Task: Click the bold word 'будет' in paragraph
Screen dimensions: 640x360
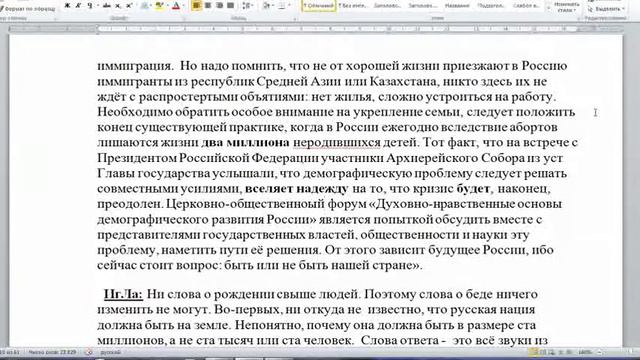Action: click(x=473, y=189)
